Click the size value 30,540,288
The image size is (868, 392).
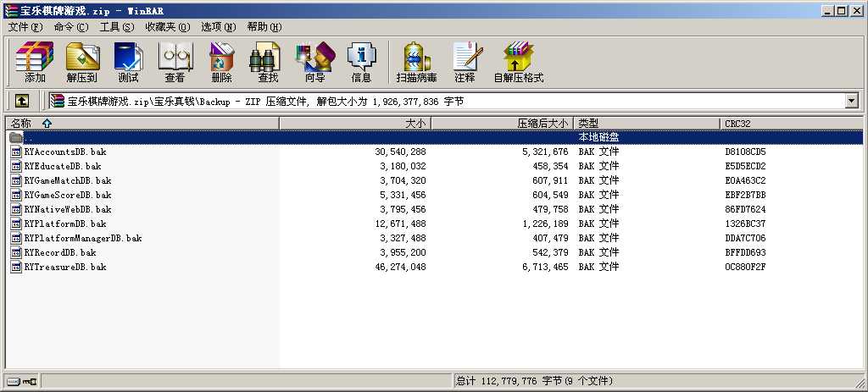click(x=400, y=152)
